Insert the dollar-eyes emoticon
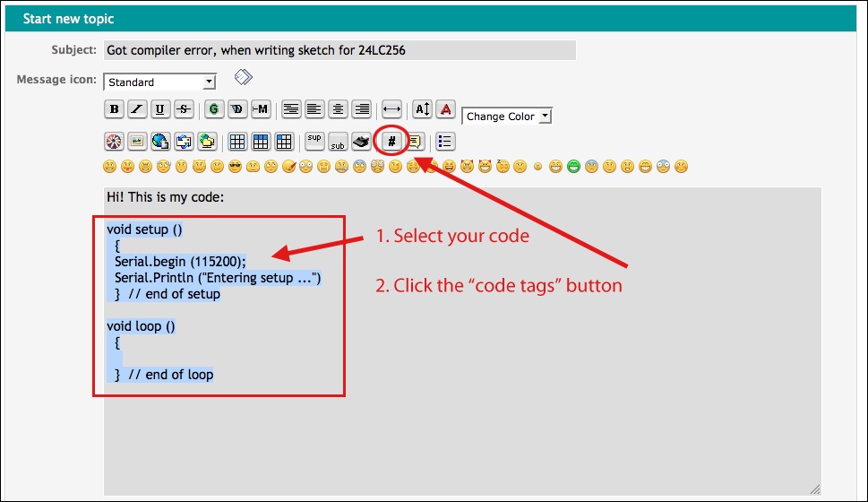 click(x=377, y=166)
